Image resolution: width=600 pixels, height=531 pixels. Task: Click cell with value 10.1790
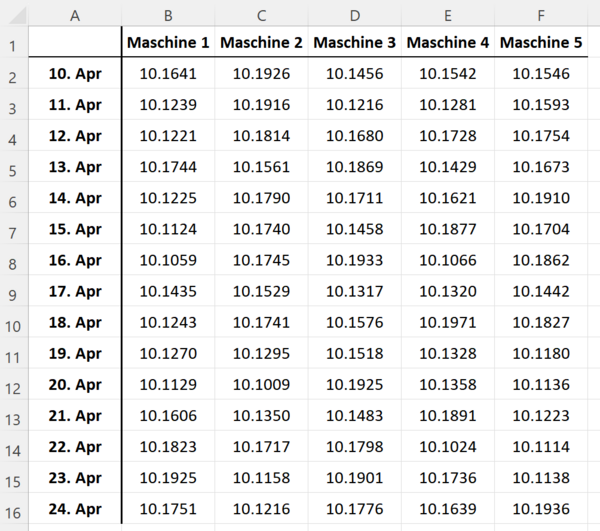261,198
